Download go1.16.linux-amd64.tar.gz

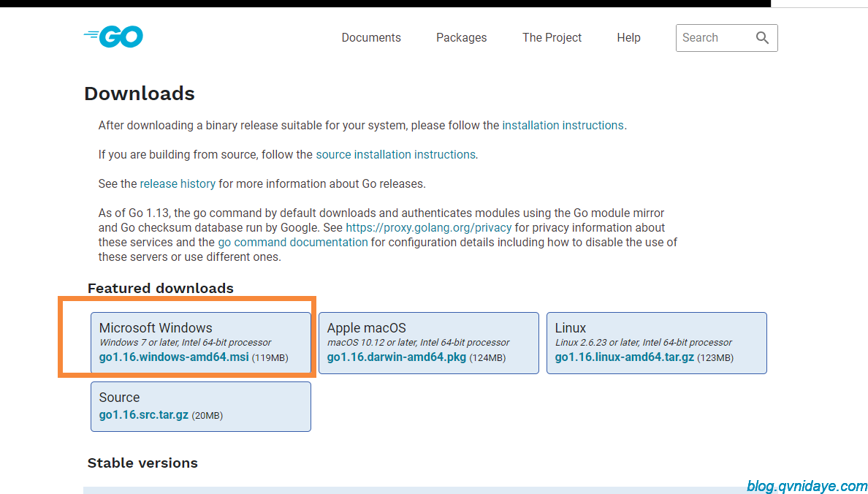(x=625, y=357)
